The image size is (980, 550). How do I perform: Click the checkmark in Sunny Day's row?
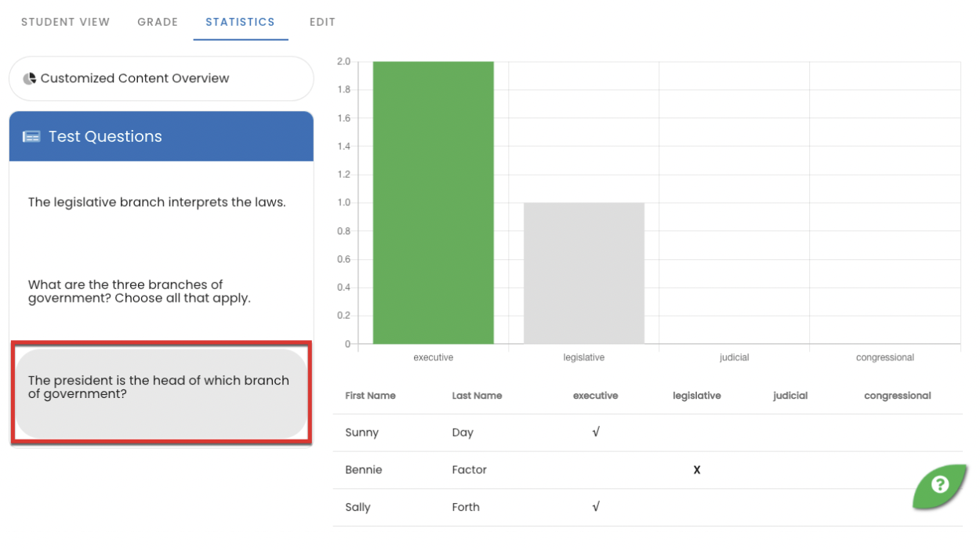pos(596,432)
